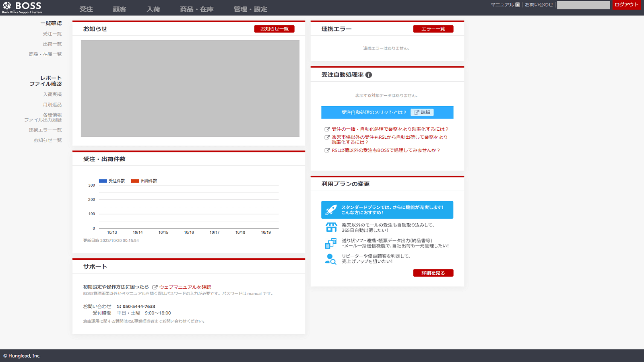
Task: Select 商品・在庫 in the top navigation
Action: coord(196,8)
